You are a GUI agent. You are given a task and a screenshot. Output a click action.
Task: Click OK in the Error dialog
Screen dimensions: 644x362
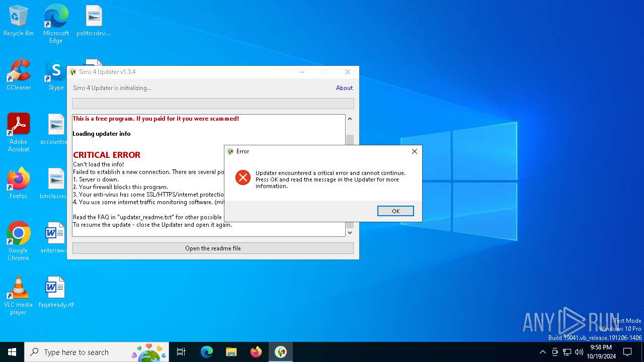tap(395, 211)
